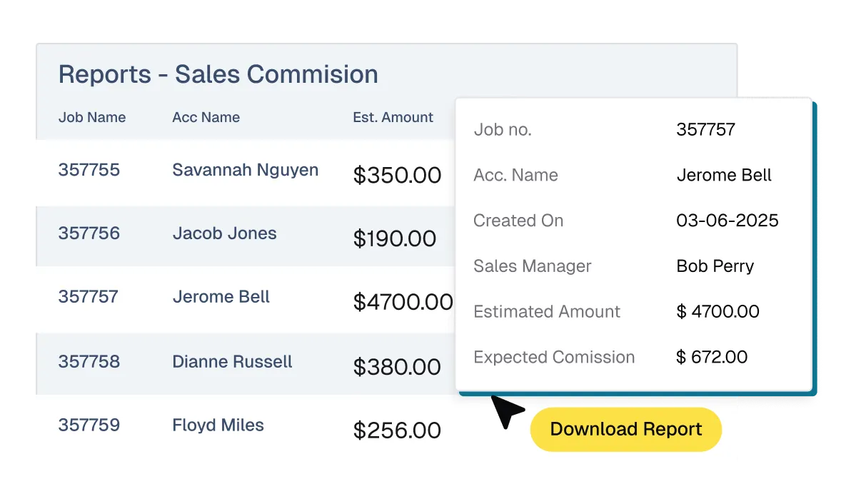Select the Dianne Russell account name
This screenshot has width=851, height=504.
232,361
